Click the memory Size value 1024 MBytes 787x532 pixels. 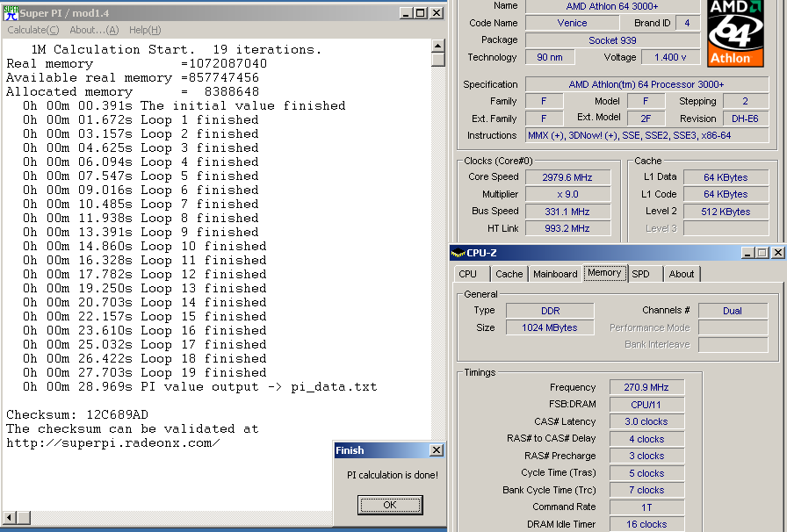point(550,327)
